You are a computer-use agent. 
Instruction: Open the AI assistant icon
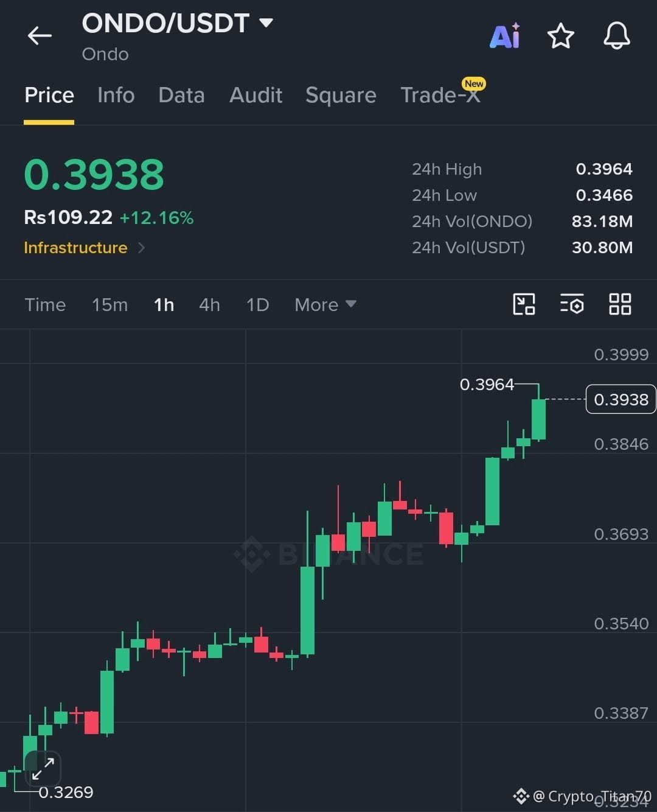pyautogui.click(x=505, y=36)
